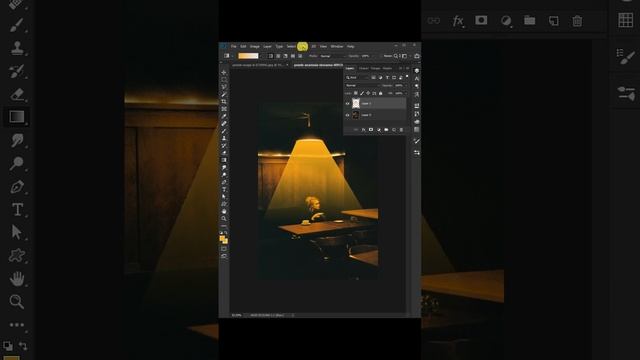Image resolution: width=640 pixels, height=360 pixels.
Task: Click the large blurred Pen tool icon at left
Action: pyautogui.click(x=17, y=187)
